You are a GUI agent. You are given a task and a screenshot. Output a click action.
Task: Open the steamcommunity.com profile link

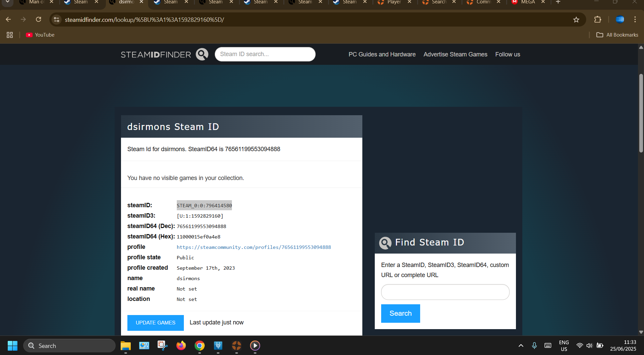(x=254, y=247)
